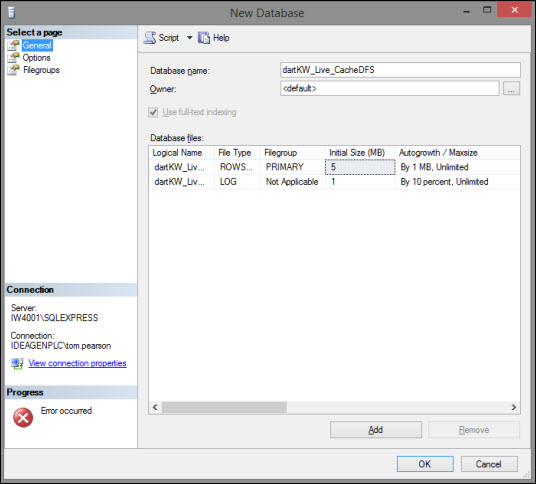Click the Error occurred text
Screen dimensions: 536x484
[x=66, y=411]
